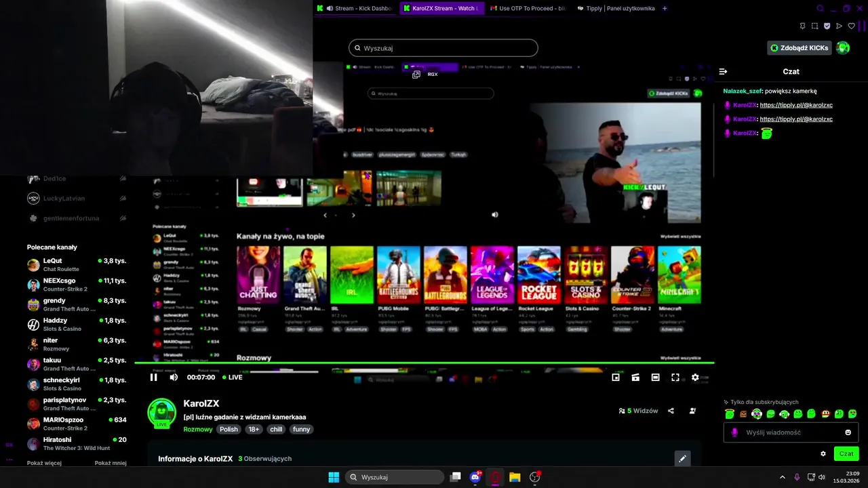Image resolution: width=868 pixels, height=488 pixels.
Task: Click the Polish tag
Action: tap(229, 430)
